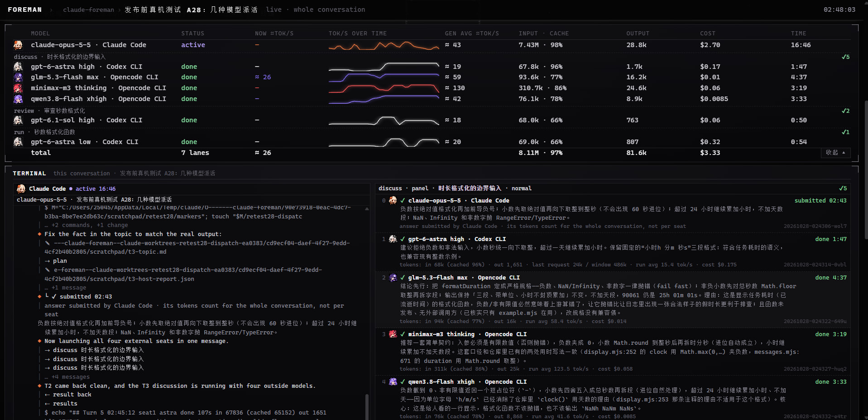Click the 'submitted 02:43' status in panel

[820, 201]
